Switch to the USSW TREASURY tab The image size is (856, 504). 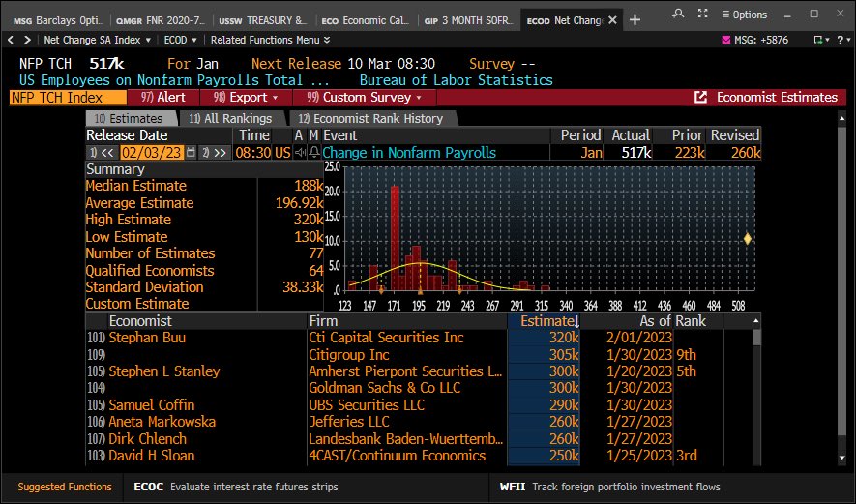(262, 20)
